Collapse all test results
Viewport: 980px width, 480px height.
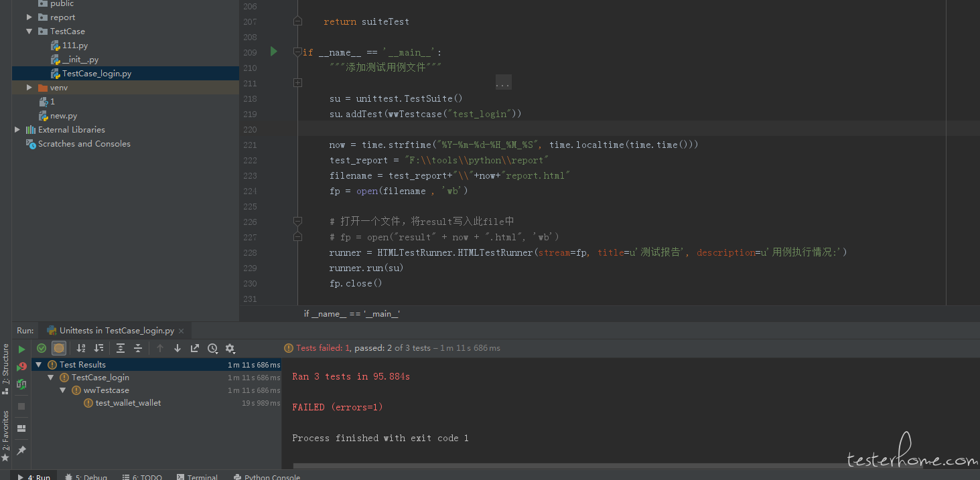pos(138,348)
